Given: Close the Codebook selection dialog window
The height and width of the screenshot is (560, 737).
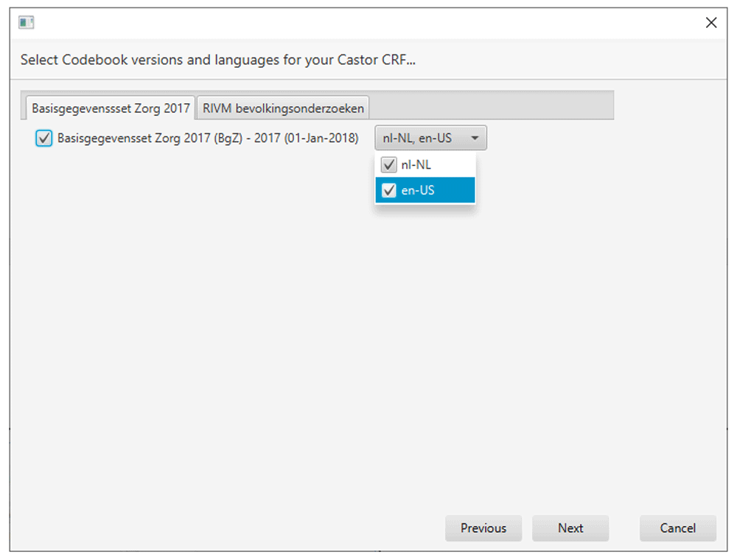Looking at the screenshot, I should coord(710,23).
